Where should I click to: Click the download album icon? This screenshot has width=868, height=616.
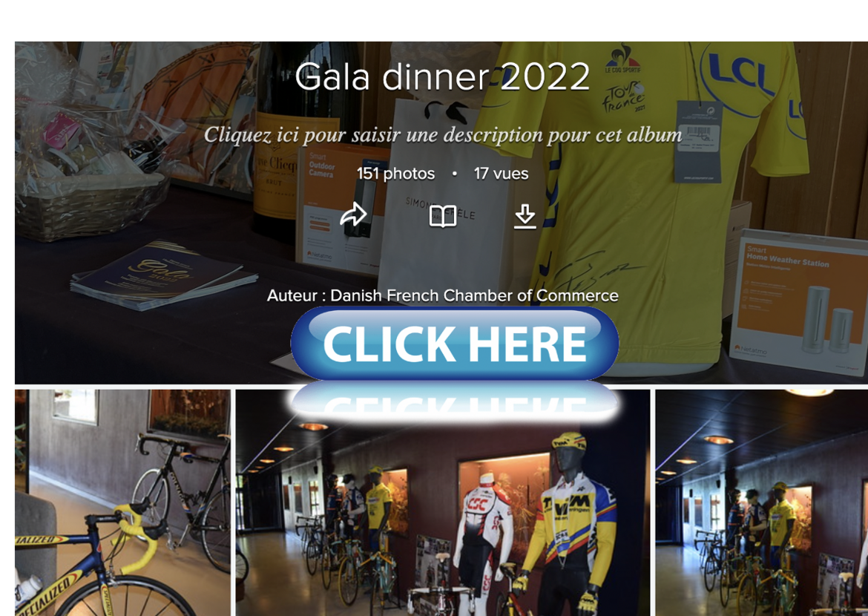pos(525,216)
